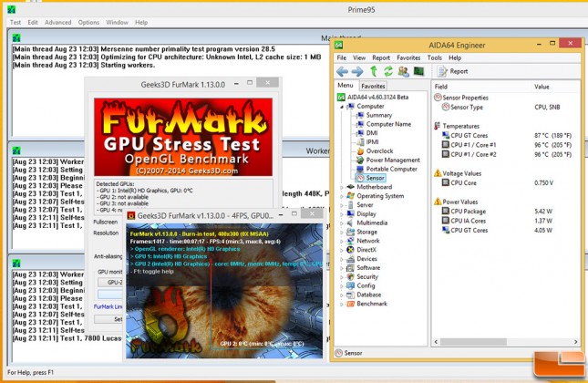
Task: Open the Favorites menu in AIDA64
Action: 408,57
